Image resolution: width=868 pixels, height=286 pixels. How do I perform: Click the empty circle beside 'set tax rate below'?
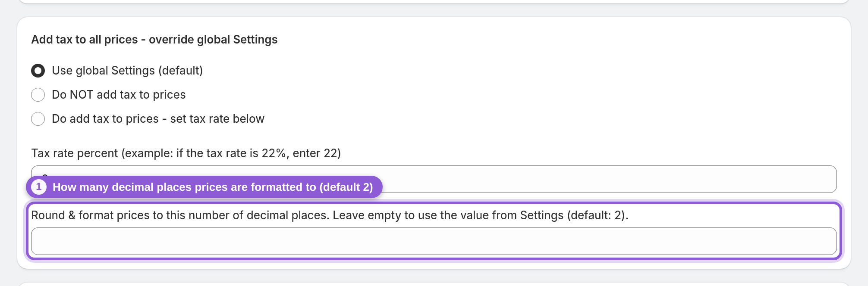tap(38, 119)
